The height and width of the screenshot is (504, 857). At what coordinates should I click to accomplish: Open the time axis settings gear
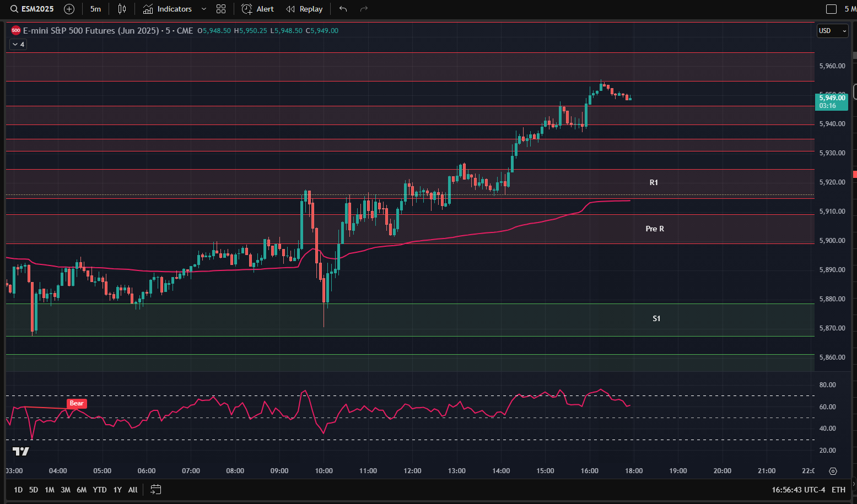pyautogui.click(x=833, y=471)
